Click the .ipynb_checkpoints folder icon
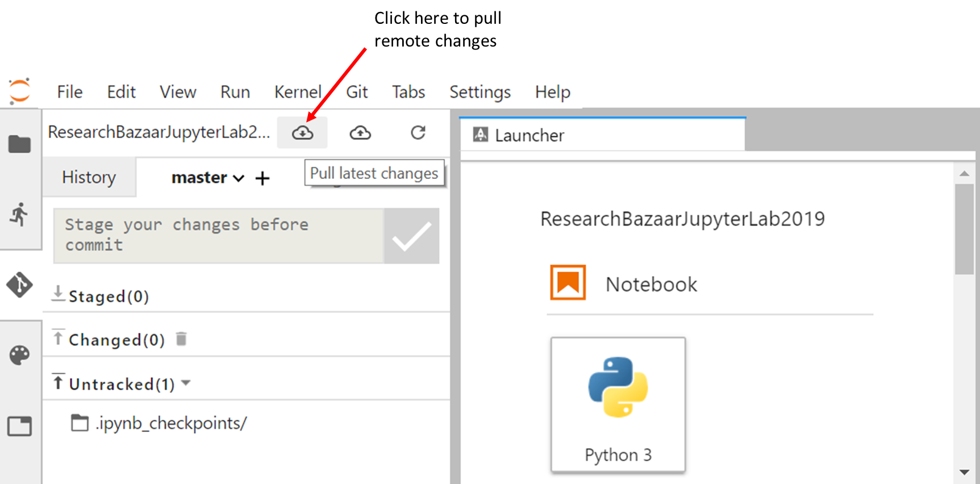This screenshot has height=484, width=980. click(80, 423)
